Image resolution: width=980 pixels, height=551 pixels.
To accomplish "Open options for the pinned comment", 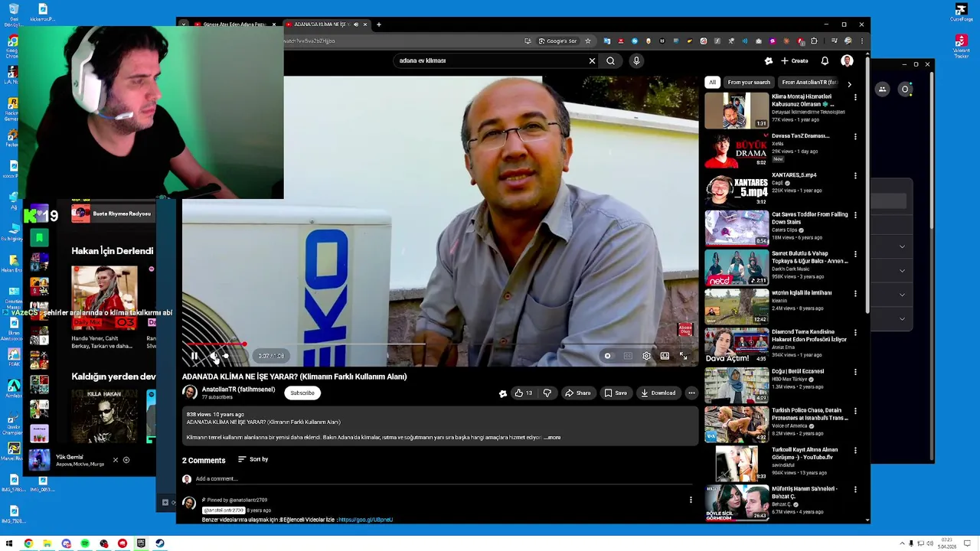I will coord(691,500).
